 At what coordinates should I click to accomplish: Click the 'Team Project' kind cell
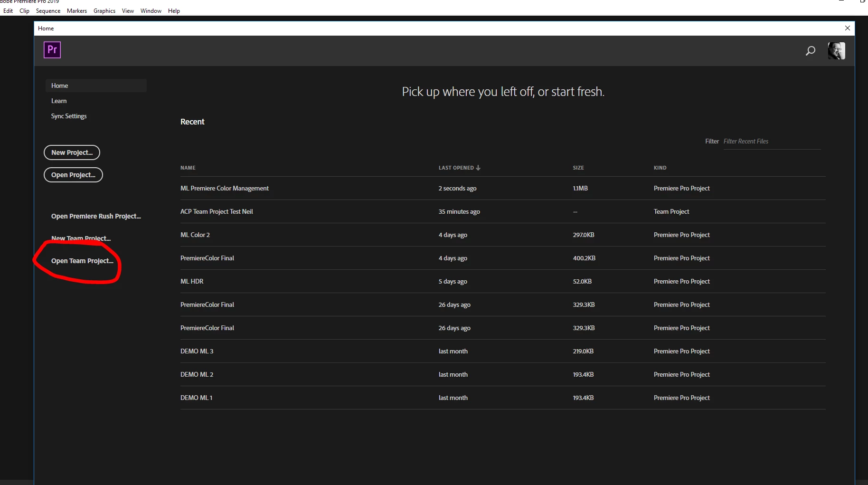[671, 211]
